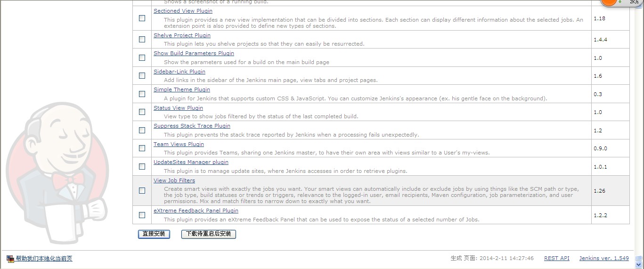Click the Sidebar-Link Plugin description text
This screenshot has height=269, width=644.
tap(271, 80)
